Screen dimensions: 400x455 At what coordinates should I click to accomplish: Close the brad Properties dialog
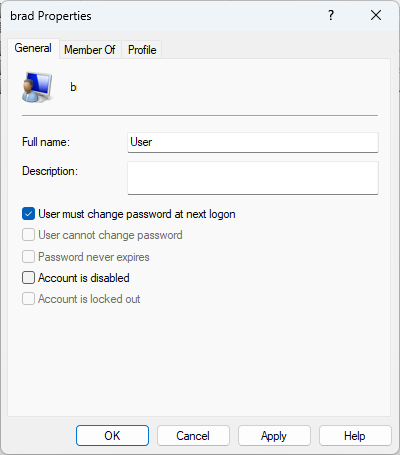click(x=376, y=15)
